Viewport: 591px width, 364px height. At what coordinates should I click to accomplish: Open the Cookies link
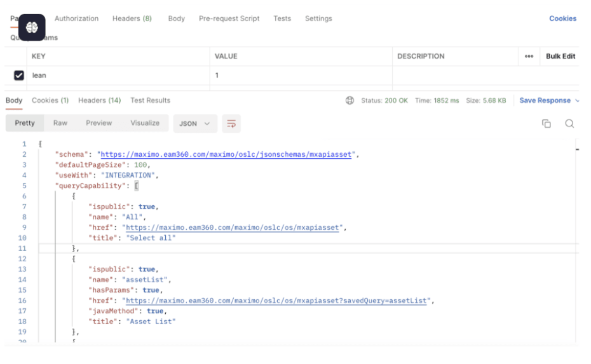point(562,18)
